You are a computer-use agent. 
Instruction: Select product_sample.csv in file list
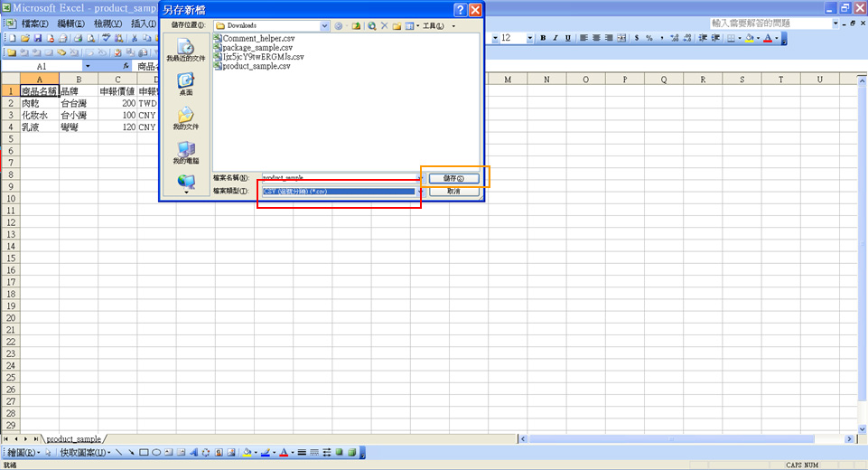point(257,66)
